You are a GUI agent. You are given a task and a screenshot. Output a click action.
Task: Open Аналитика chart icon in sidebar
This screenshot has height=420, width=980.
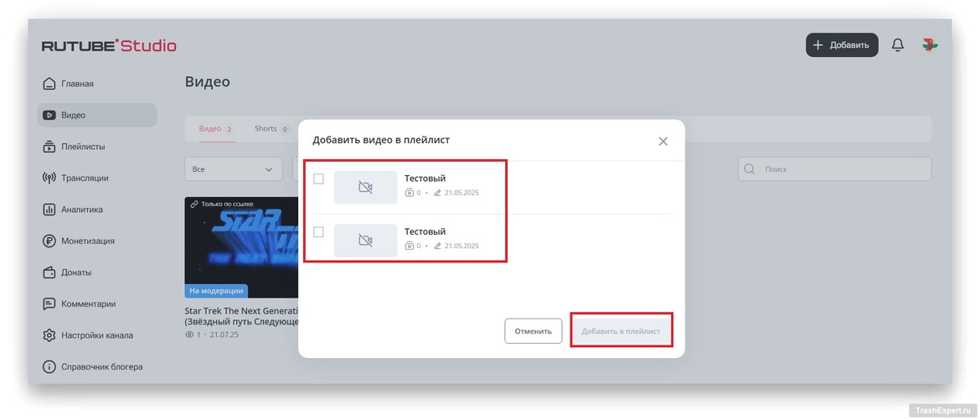49,210
